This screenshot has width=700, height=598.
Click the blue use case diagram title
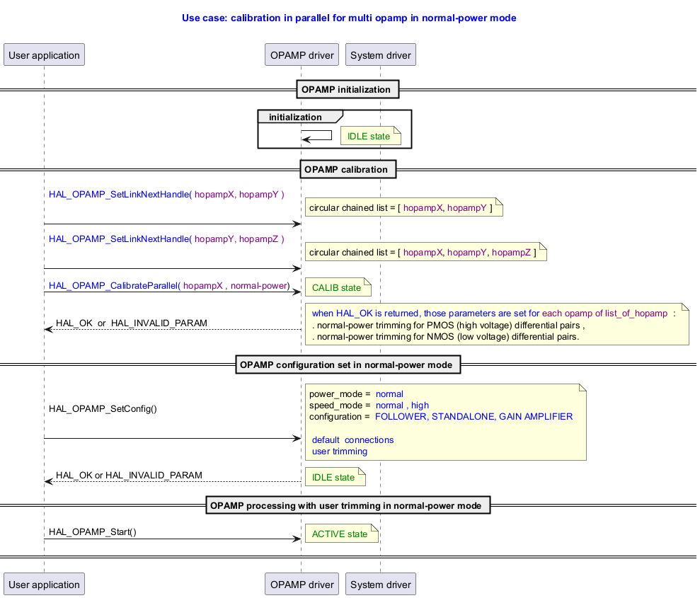point(349,18)
